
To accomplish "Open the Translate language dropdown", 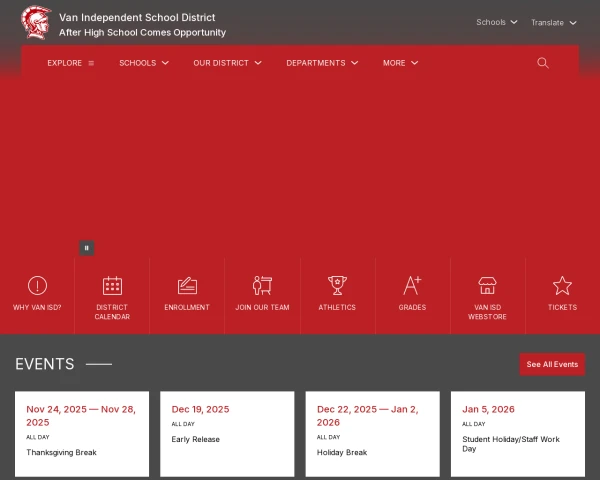I will [553, 22].
